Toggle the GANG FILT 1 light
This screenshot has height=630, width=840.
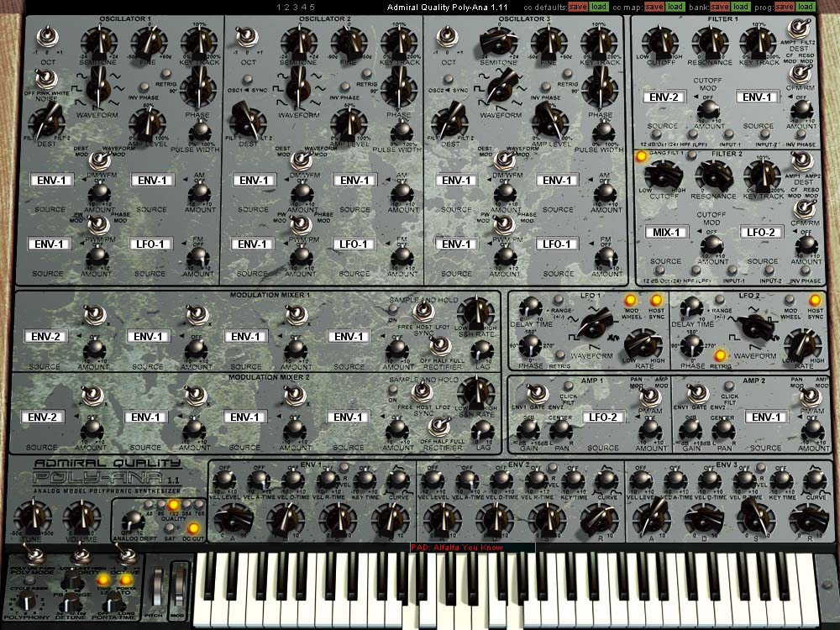tap(641, 156)
